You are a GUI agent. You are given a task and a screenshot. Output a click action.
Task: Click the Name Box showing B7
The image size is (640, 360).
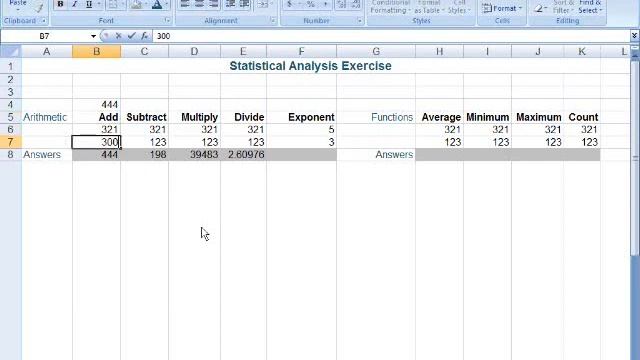pyautogui.click(x=44, y=36)
